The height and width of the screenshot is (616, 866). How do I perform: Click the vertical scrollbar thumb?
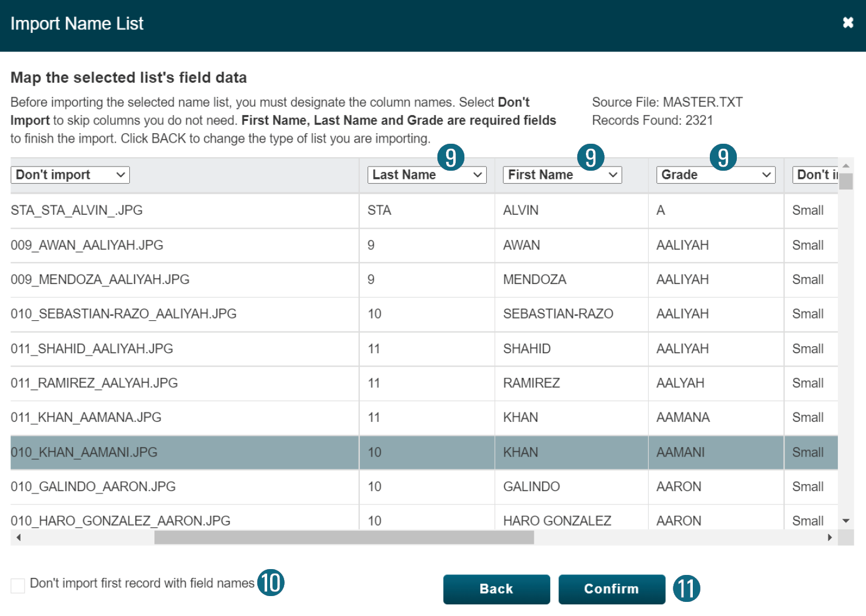pos(846,182)
